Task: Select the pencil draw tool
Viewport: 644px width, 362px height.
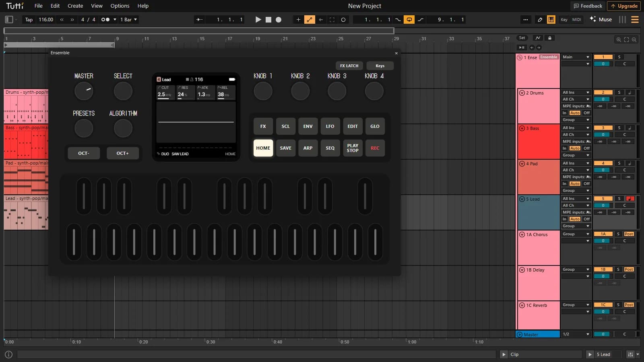Action: point(540,19)
